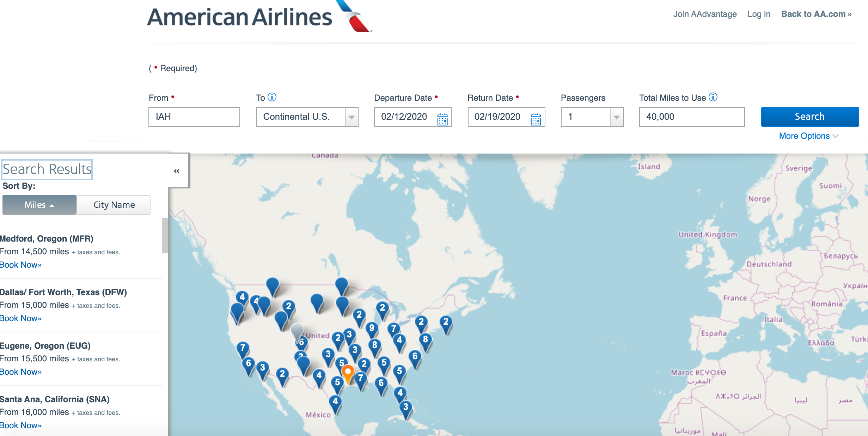Screen dimensions: 868x436
Task: Expand More Options
Action: click(808, 136)
